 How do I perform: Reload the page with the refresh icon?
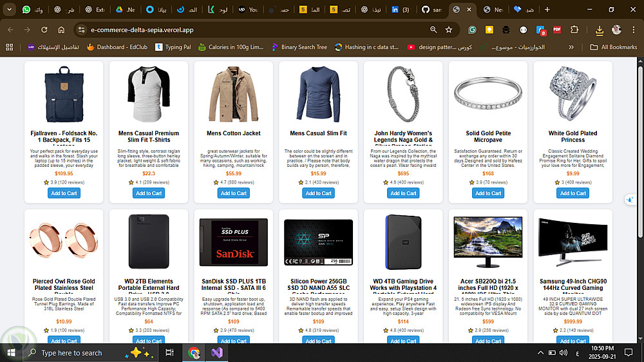point(44,30)
